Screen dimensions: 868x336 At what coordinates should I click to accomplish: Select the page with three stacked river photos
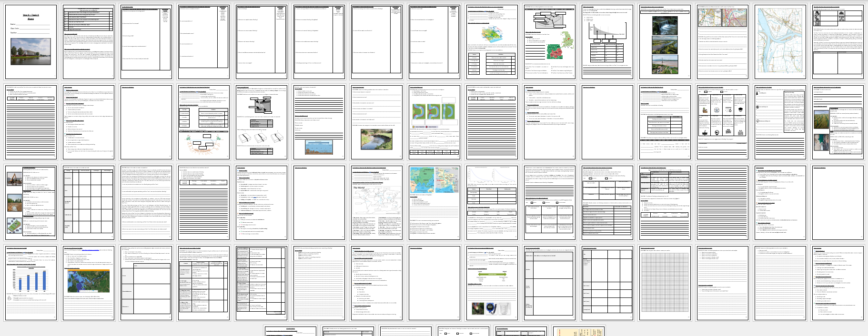pyautogui.click(x=665, y=42)
